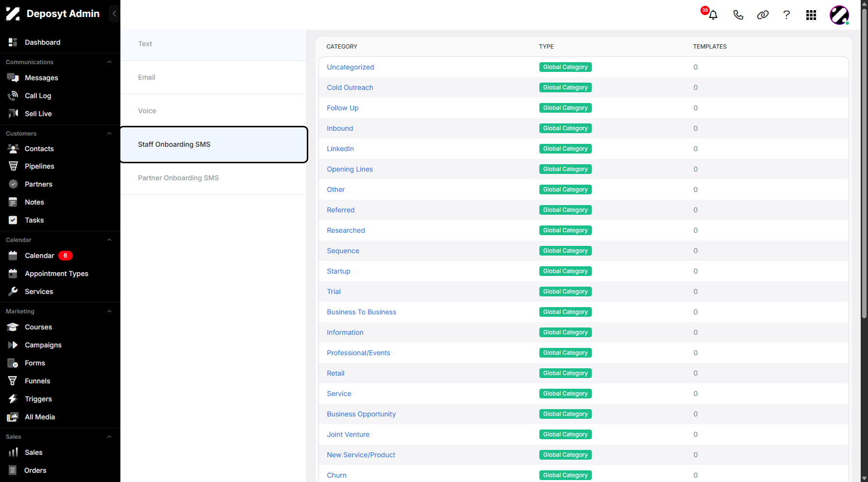Open the Uncategorized category link
The image size is (868, 482).
[x=350, y=67]
